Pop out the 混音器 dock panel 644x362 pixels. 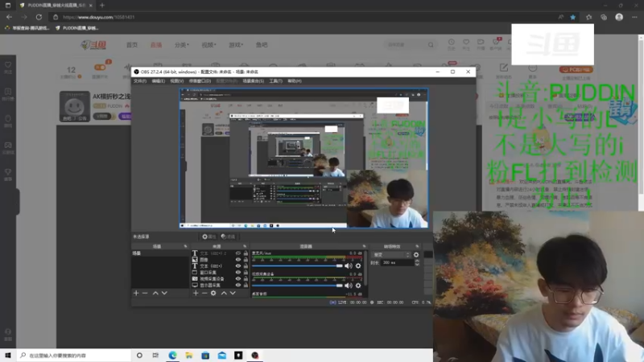[x=364, y=246]
